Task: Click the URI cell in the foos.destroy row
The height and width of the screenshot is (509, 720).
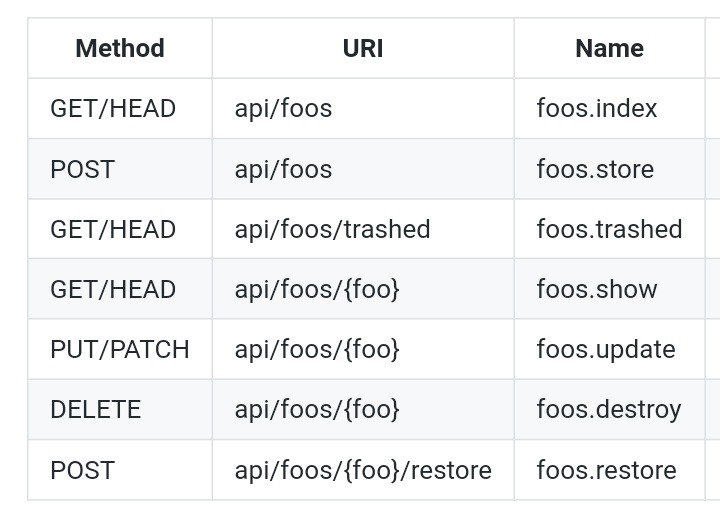Action: point(363,409)
